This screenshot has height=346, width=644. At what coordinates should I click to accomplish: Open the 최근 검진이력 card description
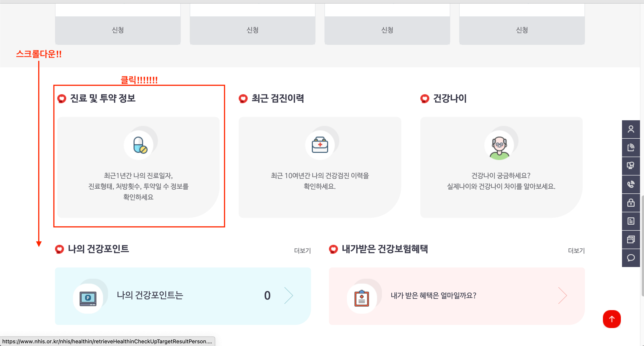[x=320, y=181]
